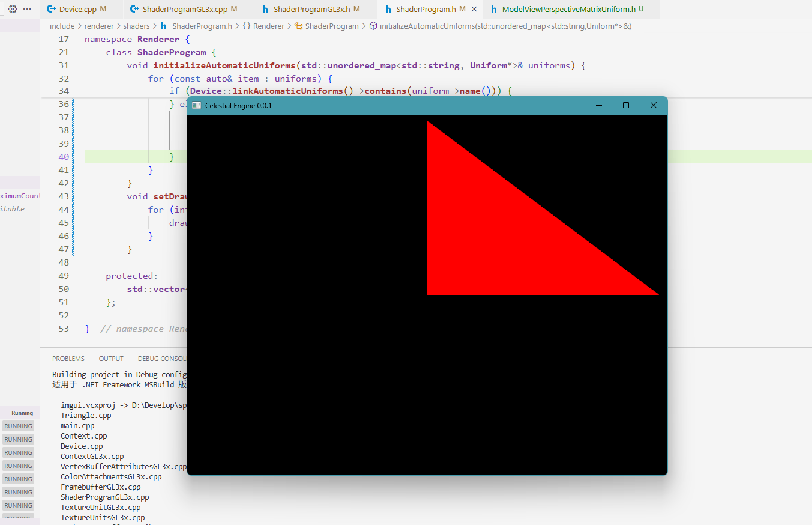The width and height of the screenshot is (812, 525).
Task: Click the ShaderProgram.h breadcrumb segment
Action: tap(196, 26)
